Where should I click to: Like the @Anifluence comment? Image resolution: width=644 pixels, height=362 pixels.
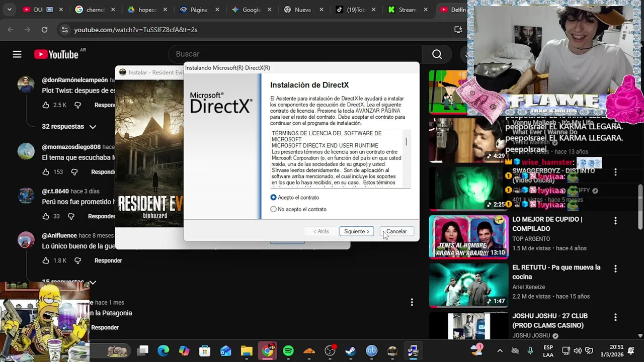[46, 260]
